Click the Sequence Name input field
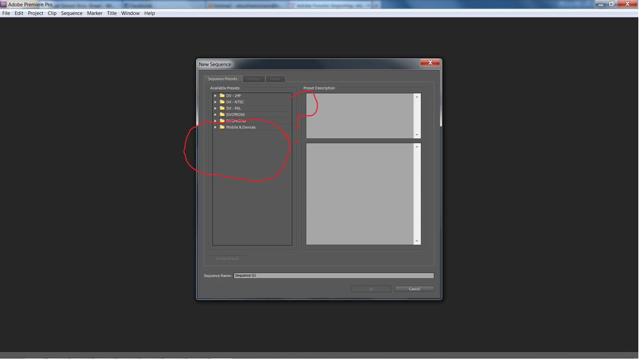Viewport: 641px width, 364px height. (x=333, y=276)
